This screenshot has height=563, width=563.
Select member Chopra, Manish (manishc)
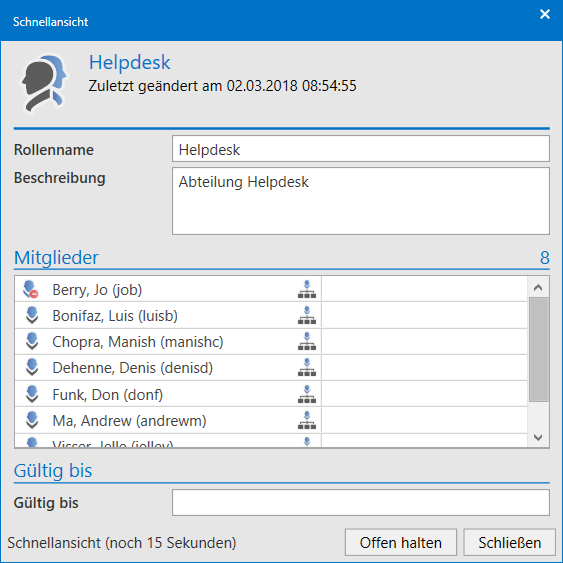[x=271, y=341]
